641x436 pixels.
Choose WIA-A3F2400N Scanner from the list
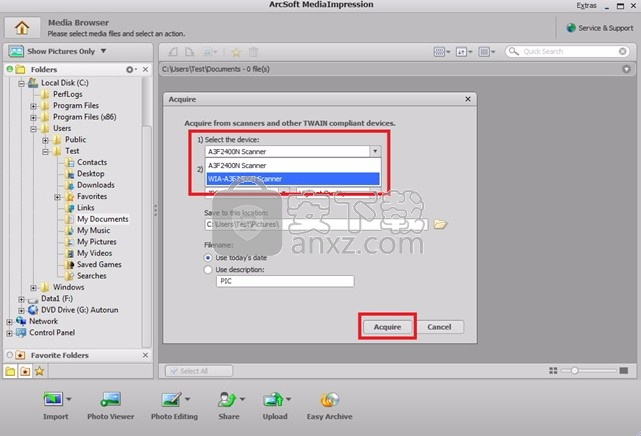[293, 179]
